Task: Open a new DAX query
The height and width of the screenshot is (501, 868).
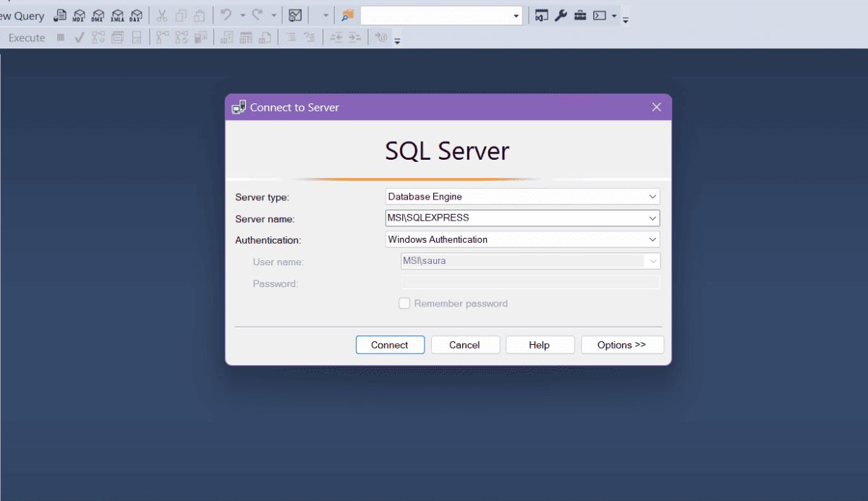Action: [x=136, y=15]
